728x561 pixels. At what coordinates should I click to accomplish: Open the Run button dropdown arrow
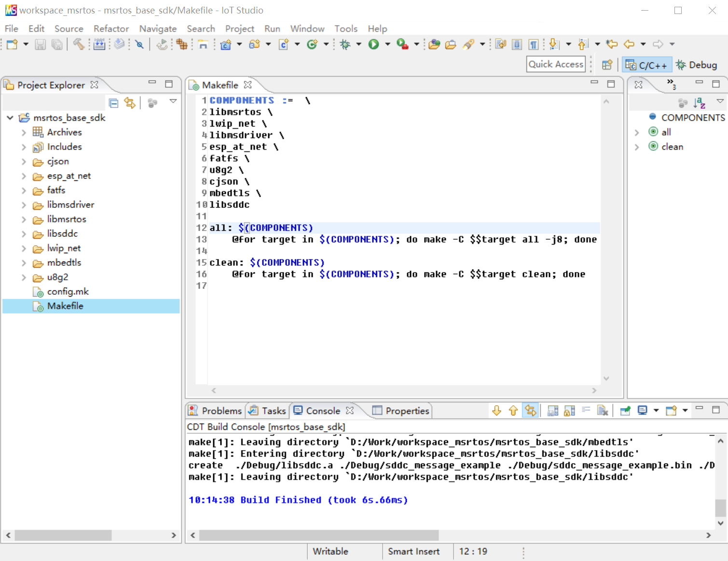tap(387, 44)
